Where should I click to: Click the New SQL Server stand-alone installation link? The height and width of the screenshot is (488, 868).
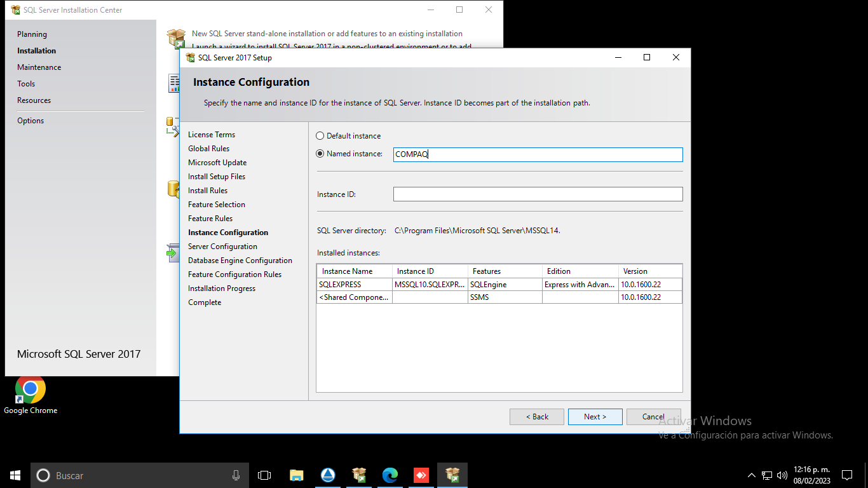[327, 34]
